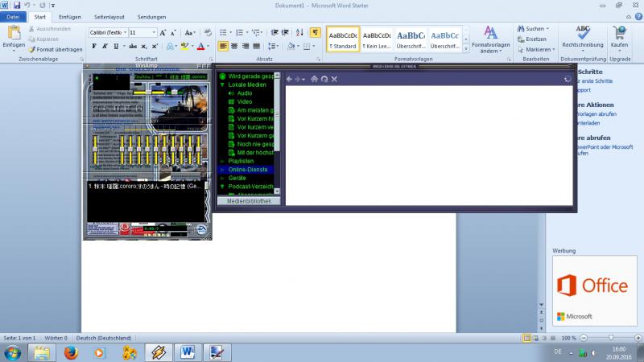Go home in Winamp media library browser
The height and width of the screenshot is (362, 644).
tap(314, 79)
